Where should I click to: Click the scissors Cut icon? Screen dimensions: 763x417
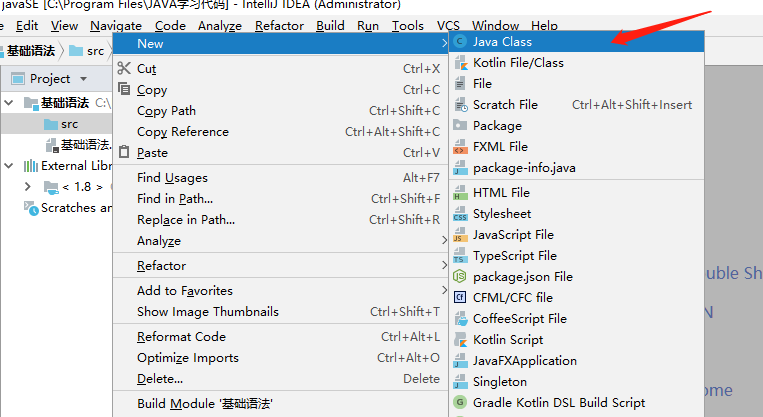[x=124, y=69]
